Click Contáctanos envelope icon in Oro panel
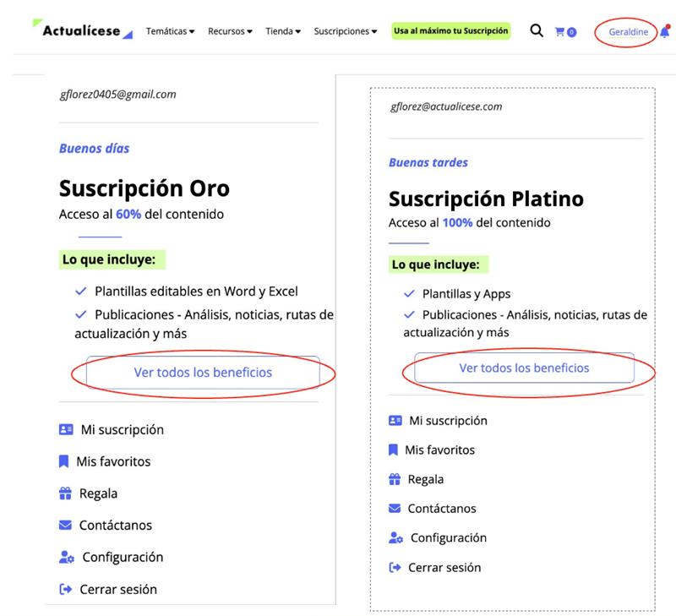The height and width of the screenshot is (616, 676). click(x=65, y=525)
